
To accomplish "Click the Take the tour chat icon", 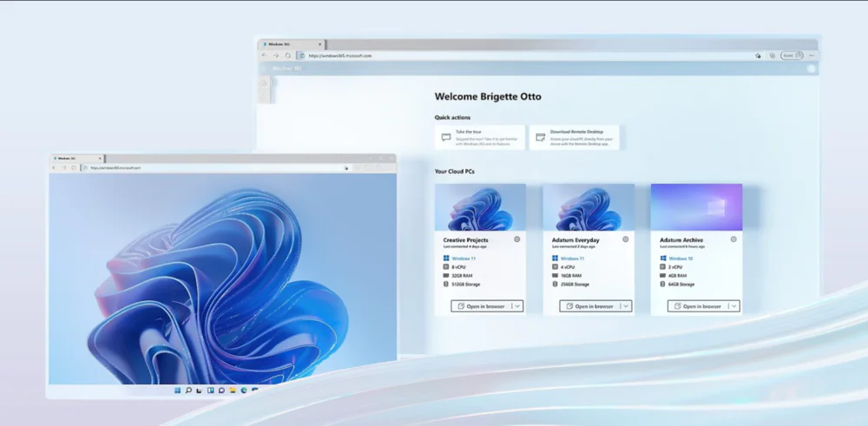I will 446,137.
